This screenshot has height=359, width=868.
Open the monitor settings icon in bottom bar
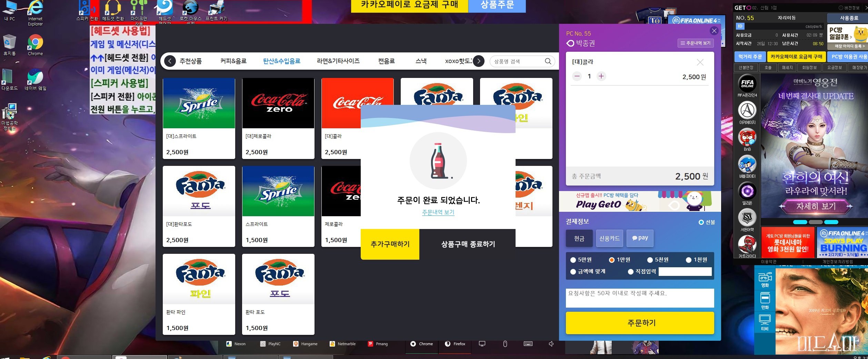pyautogui.click(x=482, y=344)
